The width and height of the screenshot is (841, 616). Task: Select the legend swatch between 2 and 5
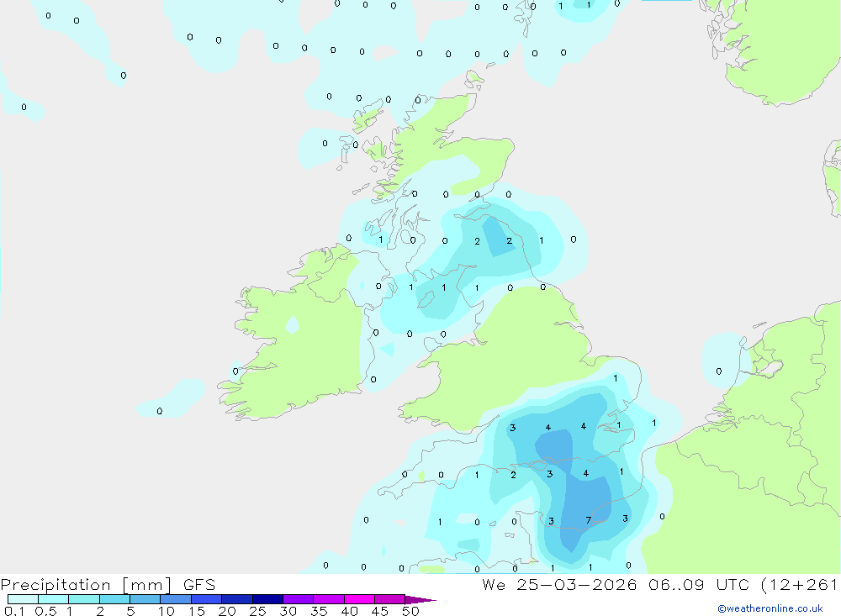coord(114,599)
